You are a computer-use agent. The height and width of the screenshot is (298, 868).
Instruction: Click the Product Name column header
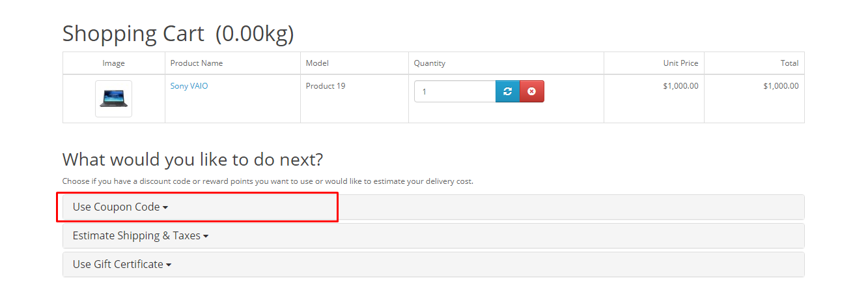pyautogui.click(x=197, y=63)
